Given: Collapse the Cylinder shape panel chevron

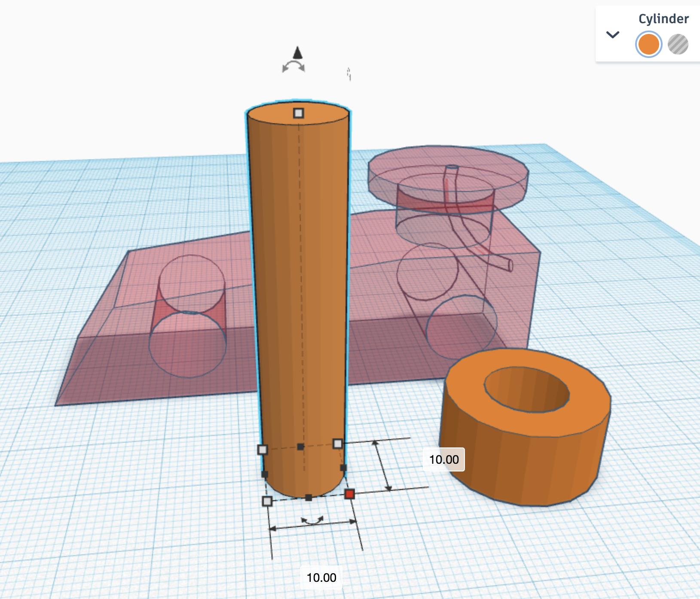Looking at the screenshot, I should [612, 35].
